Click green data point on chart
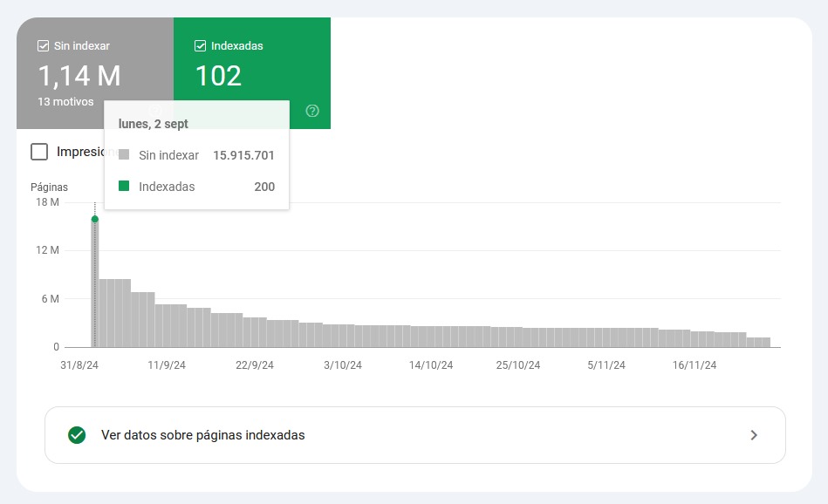Image resolution: width=828 pixels, height=504 pixels. [x=94, y=219]
